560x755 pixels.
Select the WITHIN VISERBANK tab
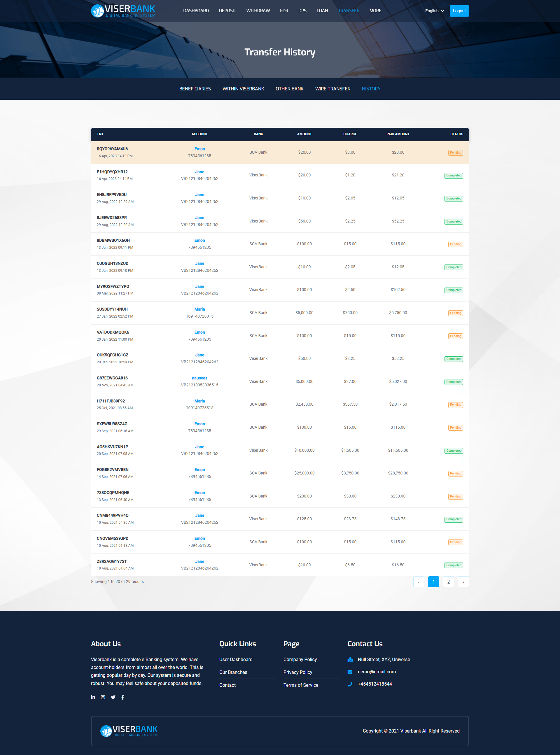click(243, 89)
